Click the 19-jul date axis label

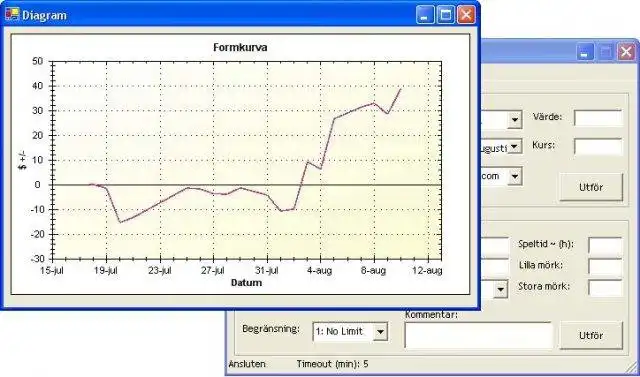pos(106,271)
